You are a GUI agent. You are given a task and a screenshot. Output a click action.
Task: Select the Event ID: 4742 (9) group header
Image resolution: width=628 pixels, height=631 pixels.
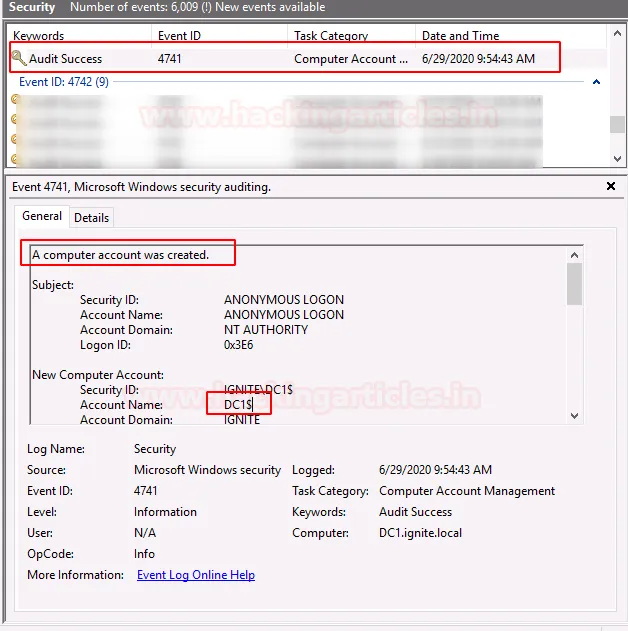pyautogui.click(x=64, y=82)
